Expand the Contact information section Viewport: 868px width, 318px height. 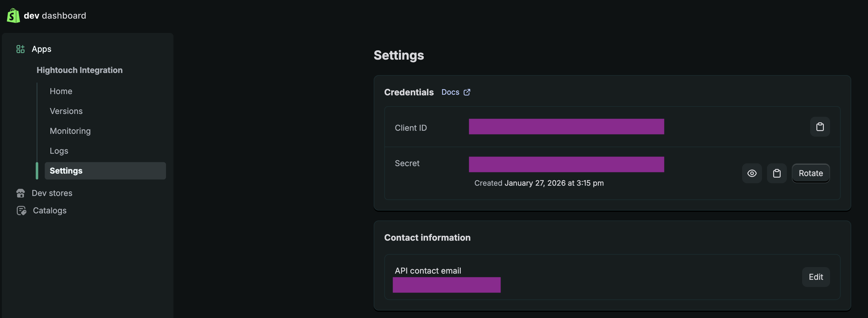pyautogui.click(x=427, y=237)
